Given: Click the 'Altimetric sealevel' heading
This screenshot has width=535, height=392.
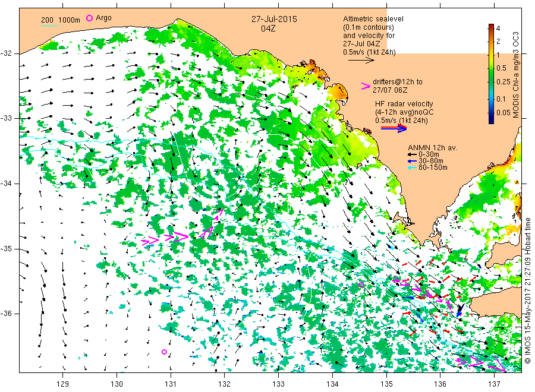Looking at the screenshot, I should click(373, 19).
